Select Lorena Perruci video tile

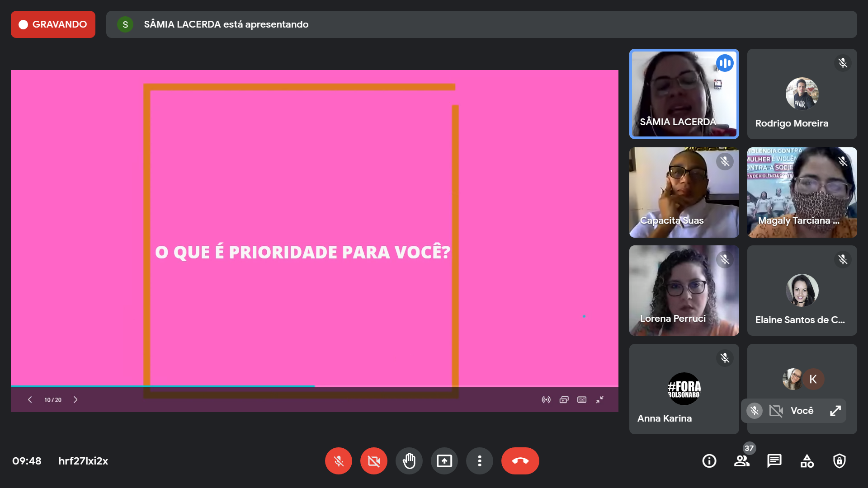coord(684,290)
